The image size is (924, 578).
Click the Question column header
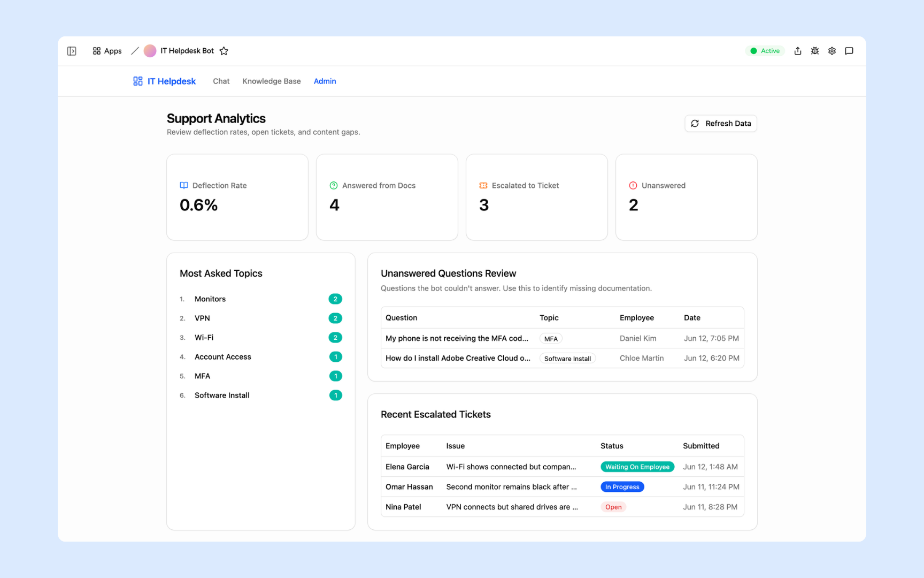coord(402,317)
